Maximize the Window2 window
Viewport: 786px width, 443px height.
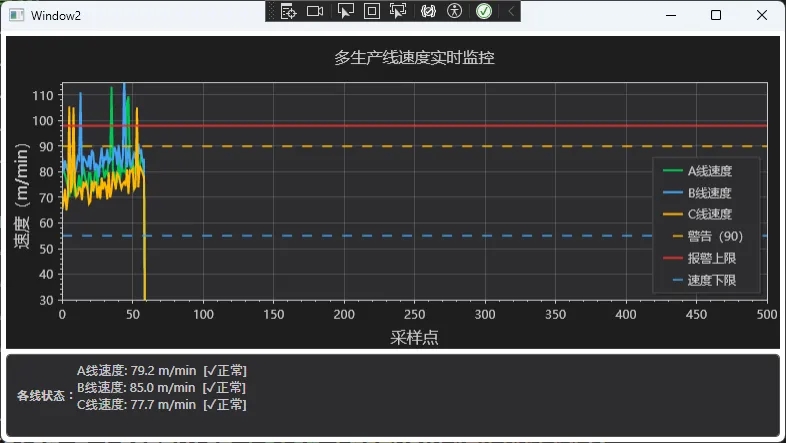pos(716,15)
